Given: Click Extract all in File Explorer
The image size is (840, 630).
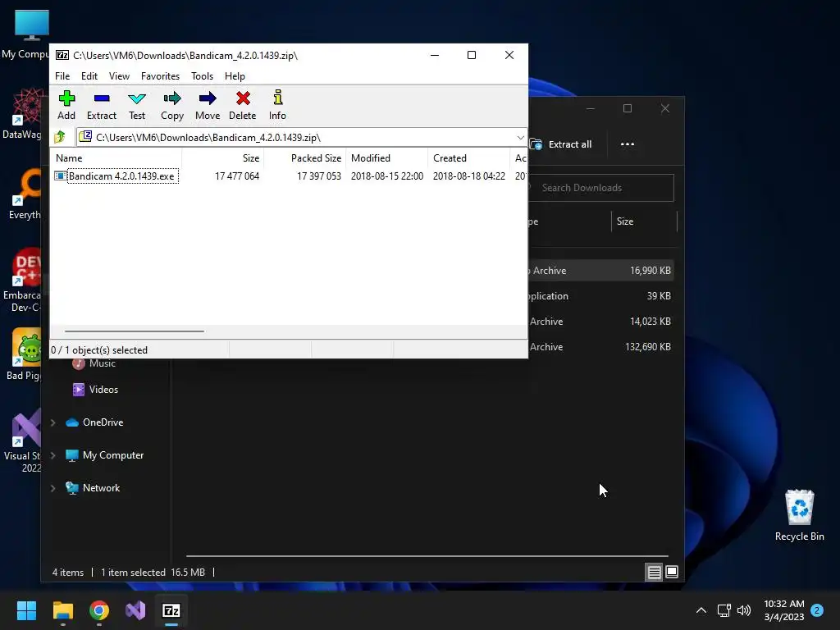Looking at the screenshot, I should tap(560, 144).
